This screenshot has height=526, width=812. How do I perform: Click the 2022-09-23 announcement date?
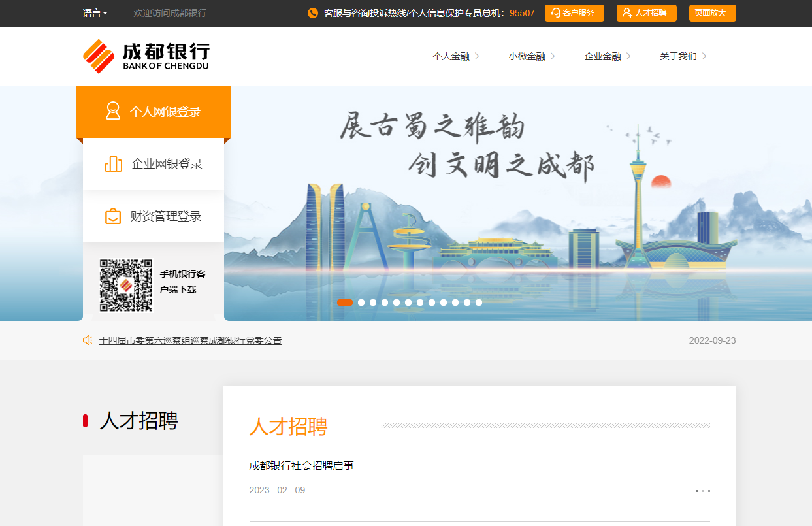pos(712,340)
